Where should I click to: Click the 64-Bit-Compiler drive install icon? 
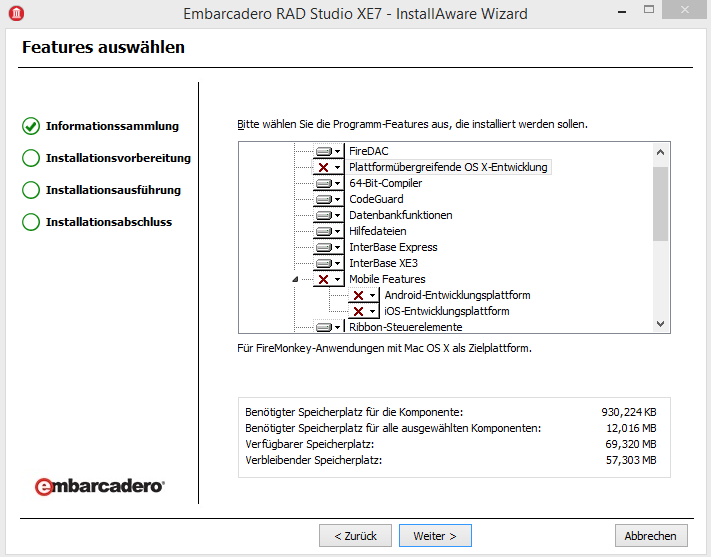[x=324, y=183]
